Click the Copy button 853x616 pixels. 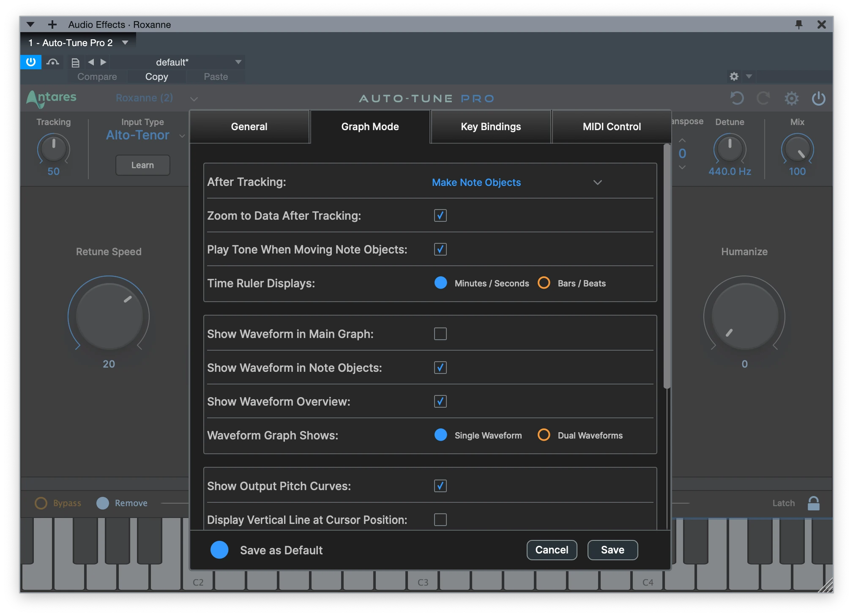coord(157,76)
